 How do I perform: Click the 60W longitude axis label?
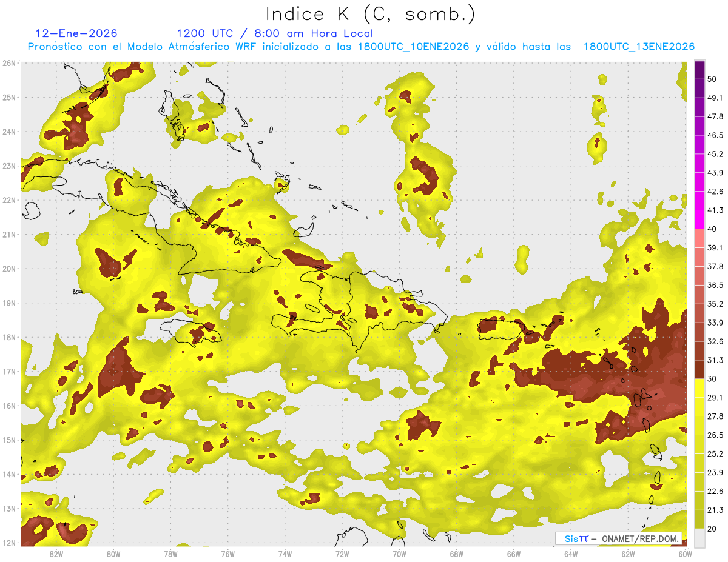click(x=686, y=554)
